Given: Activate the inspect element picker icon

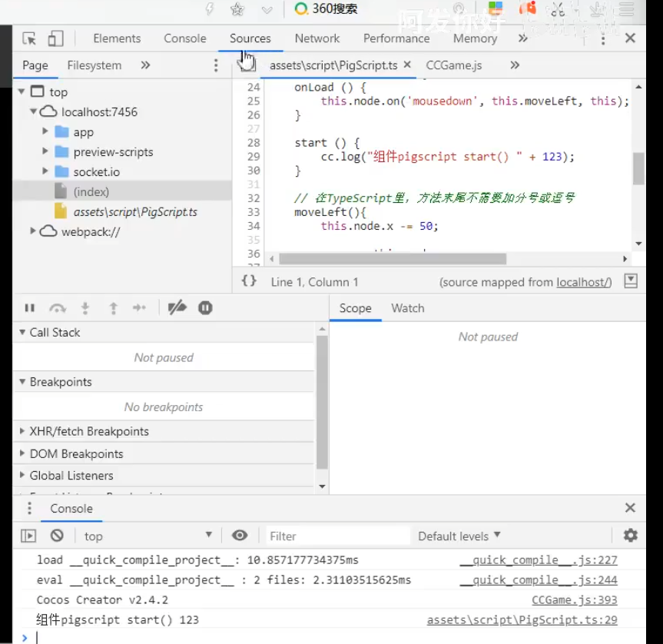Looking at the screenshot, I should pyautogui.click(x=29, y=38).
